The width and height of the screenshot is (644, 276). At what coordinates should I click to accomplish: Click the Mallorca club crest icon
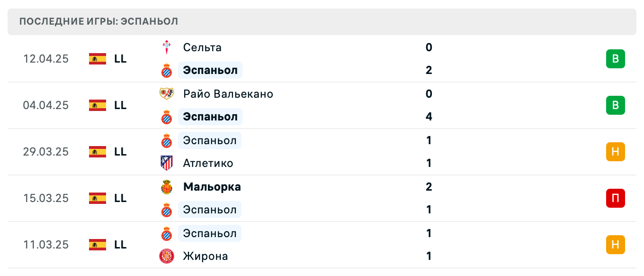(x=166, y=187)
